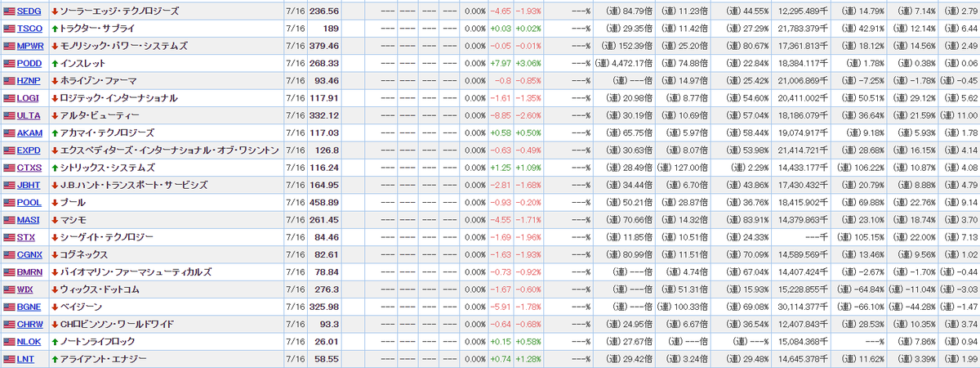
Task: Select the company name J.B.ハント・トランスポート・サービシズ
Action: click(x=133, y=185)
